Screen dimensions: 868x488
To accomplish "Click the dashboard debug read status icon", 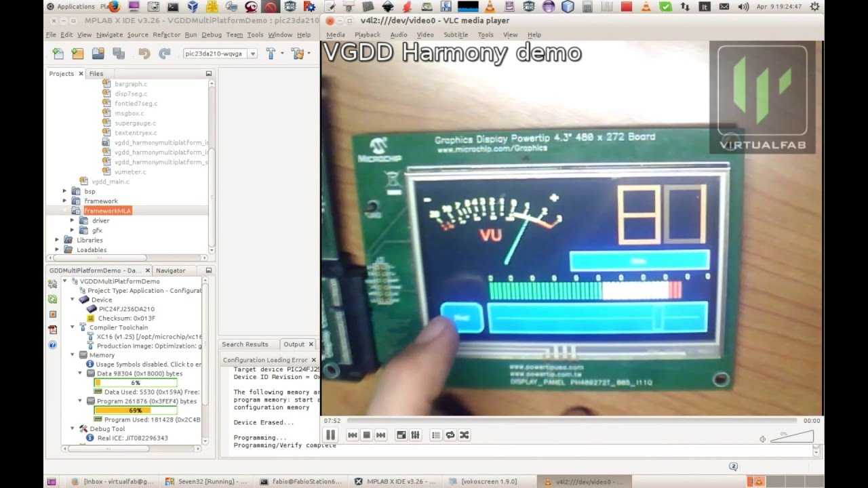I will 53,314.
